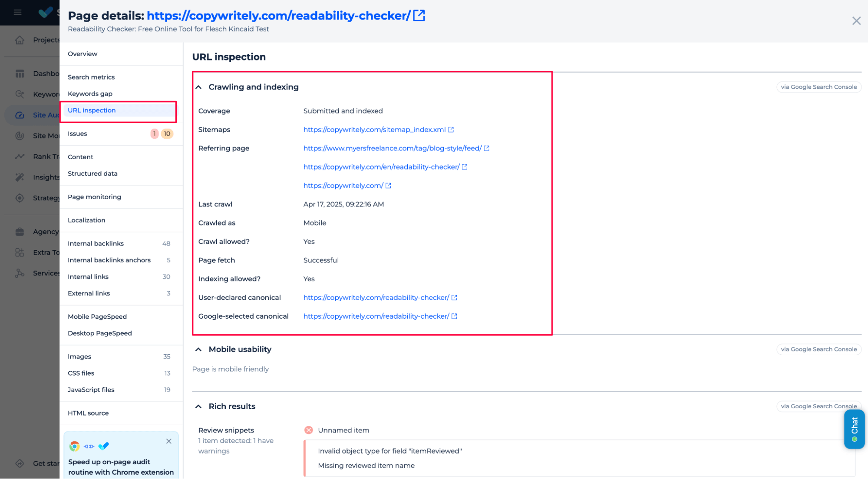Open page URL via external link icon in header

point(419,16)
